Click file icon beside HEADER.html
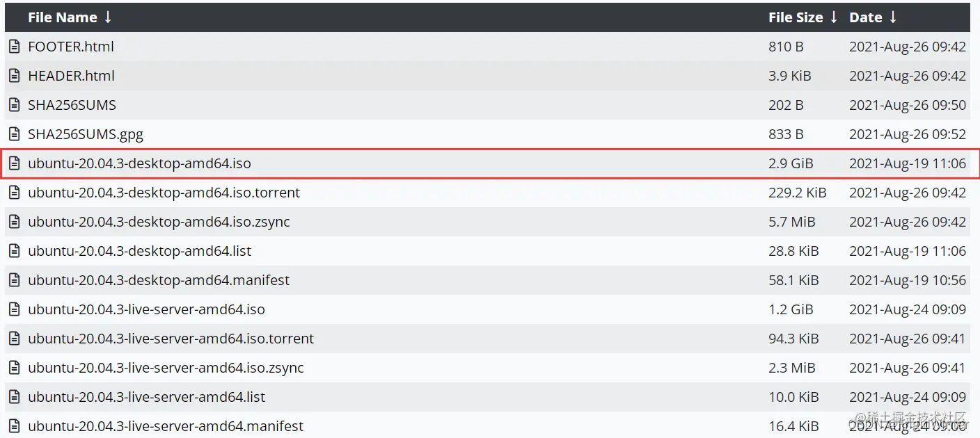980x438 pixels. [14, 76]
